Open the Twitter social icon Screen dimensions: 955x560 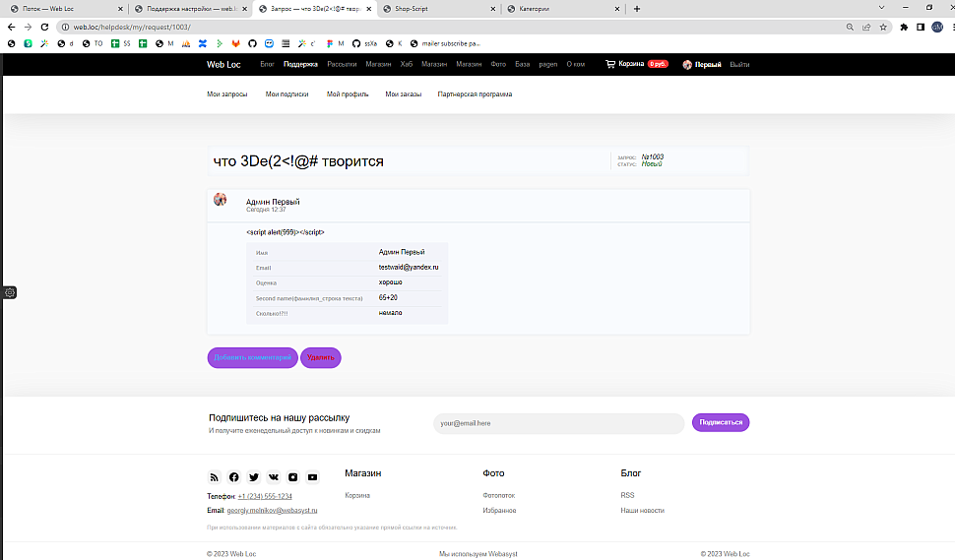tap(253, 477)
